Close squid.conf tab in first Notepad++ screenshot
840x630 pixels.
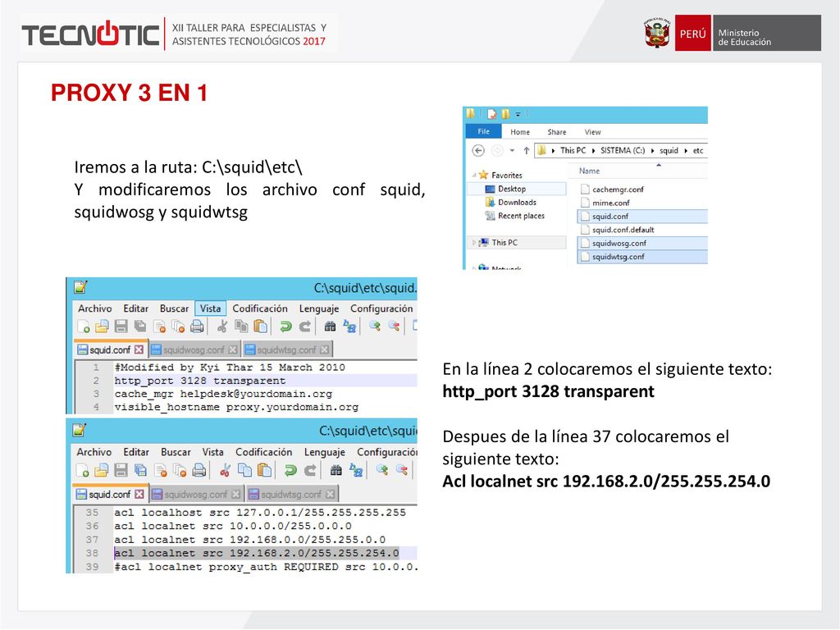pyautogui.click(x=139, y=349)
